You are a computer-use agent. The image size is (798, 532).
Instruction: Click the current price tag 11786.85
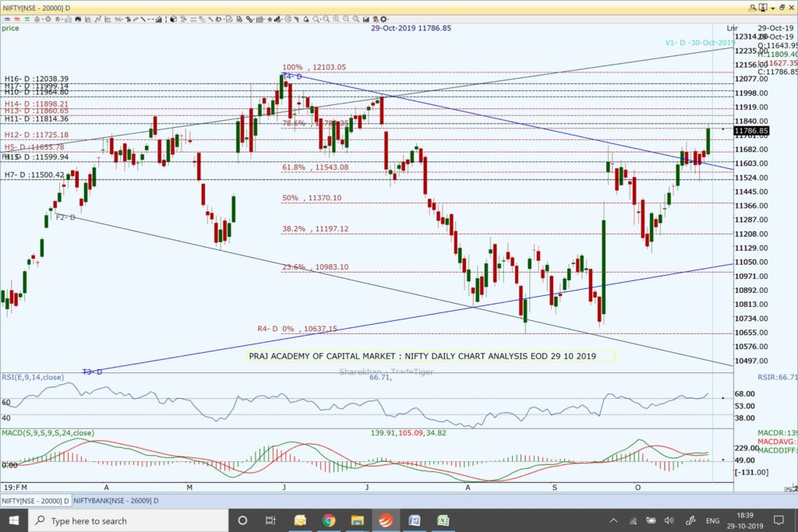coord(751,131)
